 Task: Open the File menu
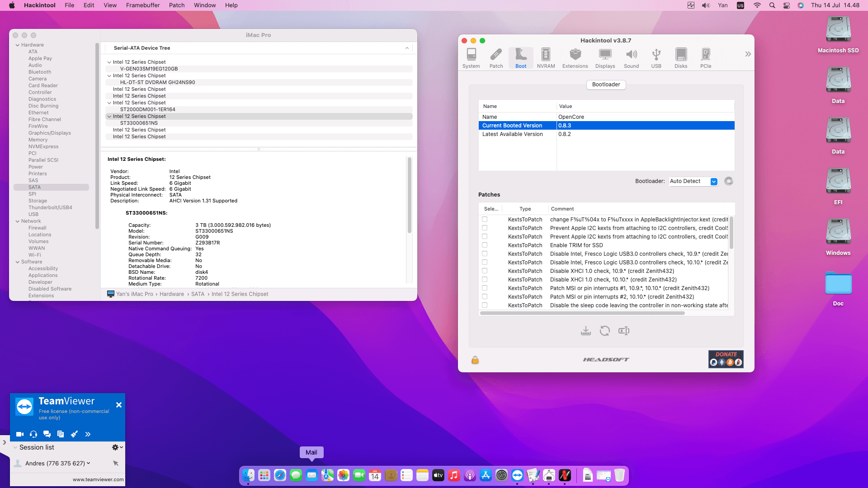pyautogui.click(x=70, y=5)
